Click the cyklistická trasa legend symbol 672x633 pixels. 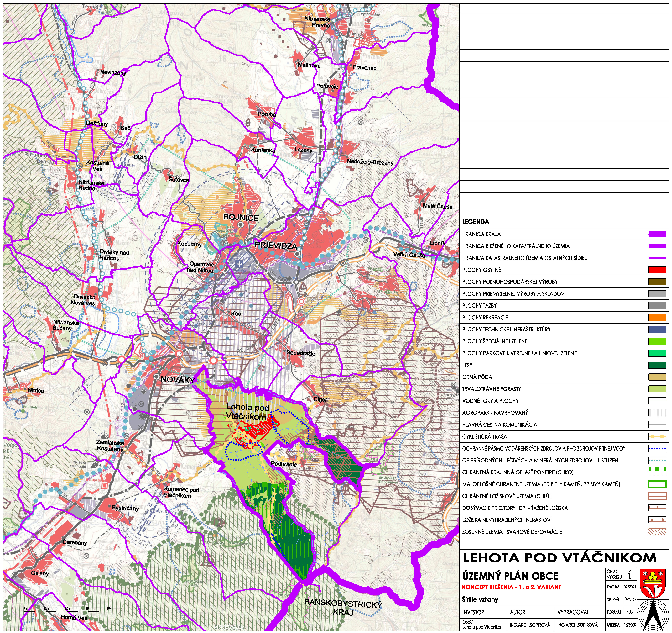pyautogui.click(x=657, y=436)
